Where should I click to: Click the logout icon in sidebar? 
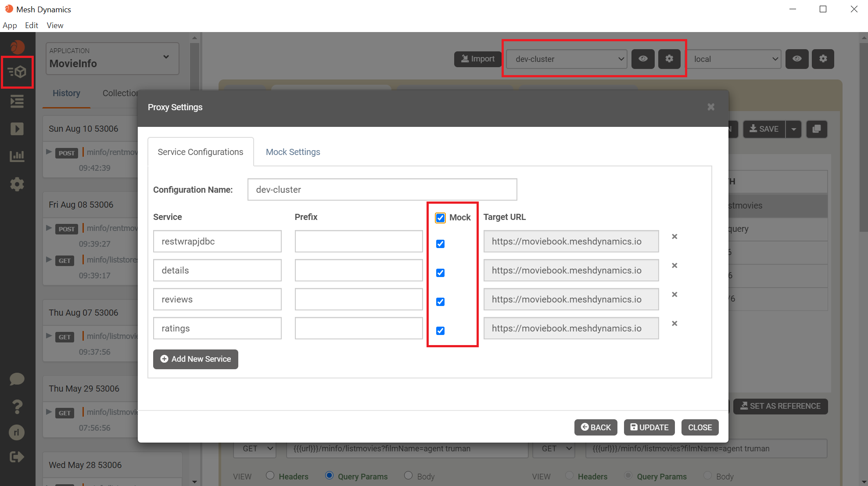[x=17, y=457]
